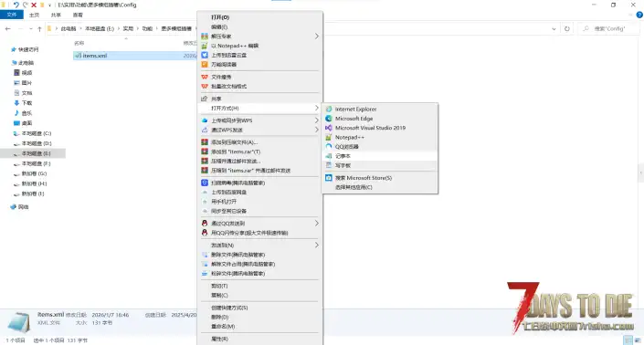Click the back navigation arrow

tap(8, 28)
